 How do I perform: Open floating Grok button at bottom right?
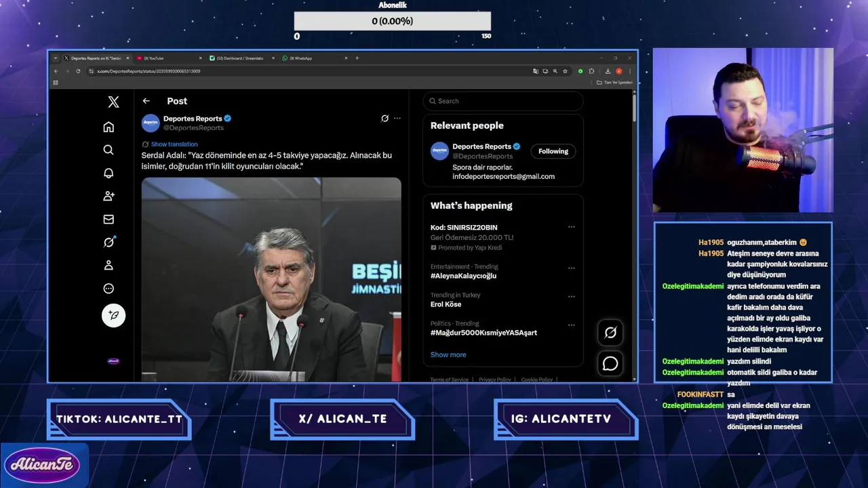(610, 332)
